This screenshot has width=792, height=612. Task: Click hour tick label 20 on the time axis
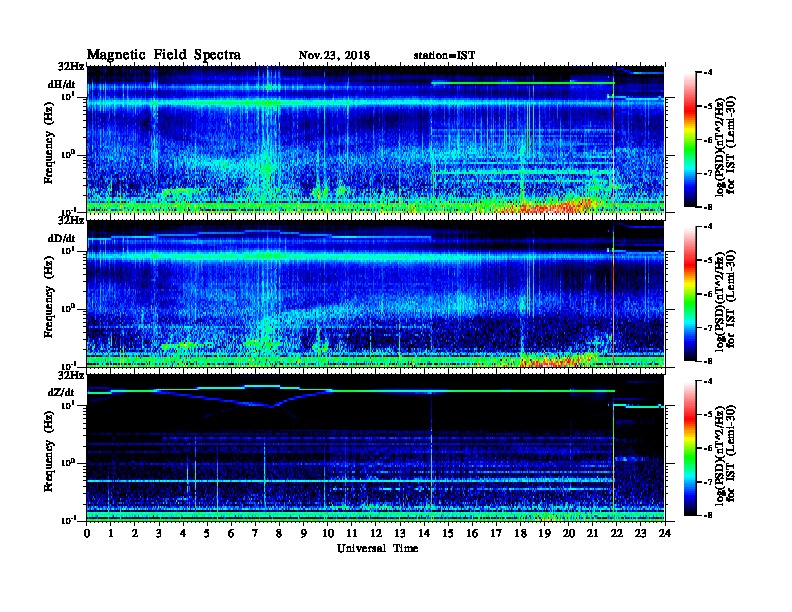[568, 534]
